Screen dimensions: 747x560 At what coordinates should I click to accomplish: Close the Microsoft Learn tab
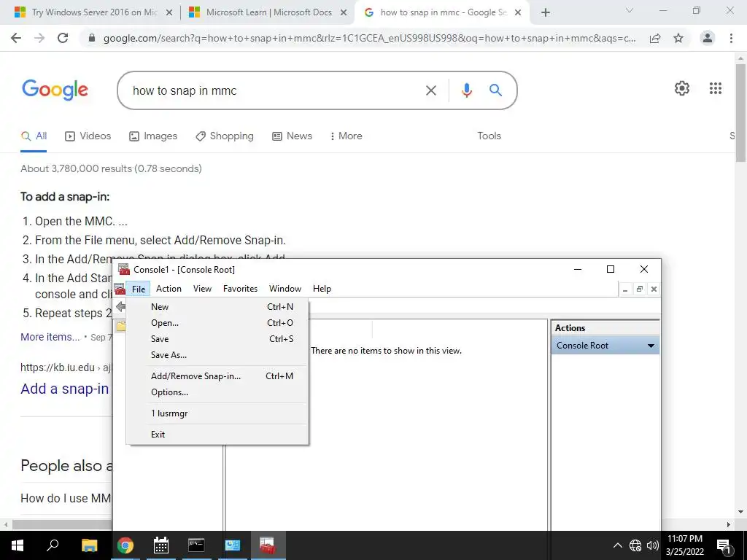click(344, 13)
